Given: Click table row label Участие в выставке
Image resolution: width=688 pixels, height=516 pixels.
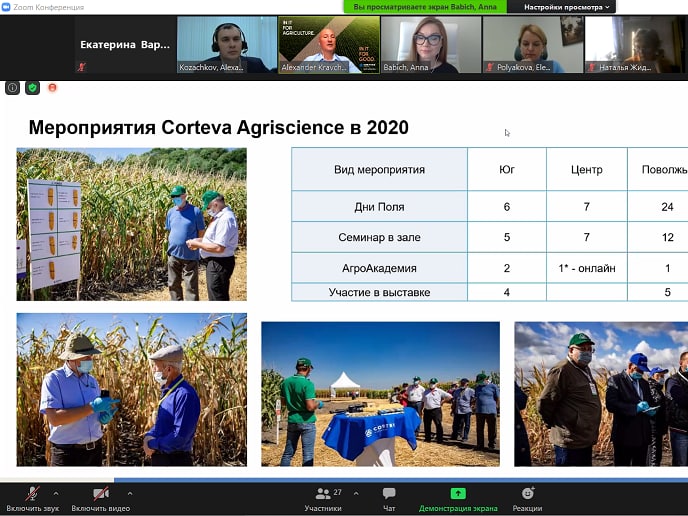Looking at the screenshot, I should point(380,292).
